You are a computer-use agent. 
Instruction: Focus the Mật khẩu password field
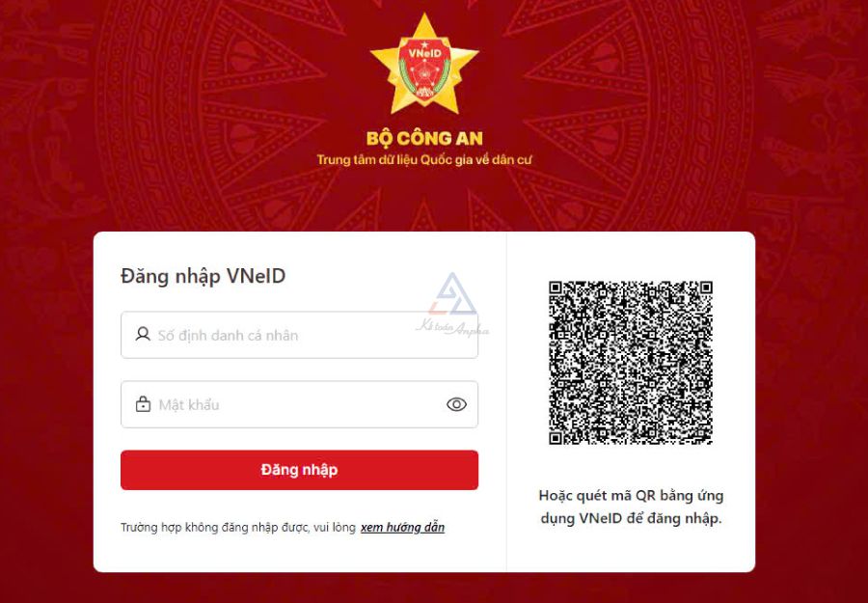point(300,404)
